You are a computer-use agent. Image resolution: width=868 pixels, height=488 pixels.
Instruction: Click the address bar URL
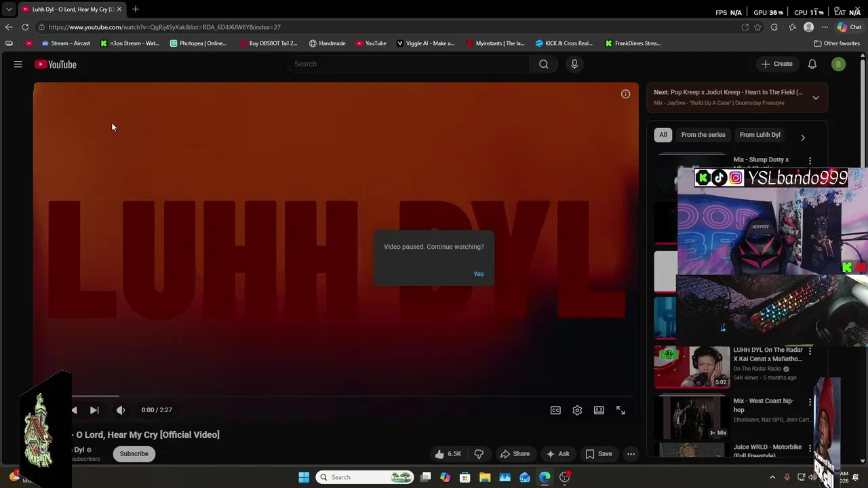click(165, 27)
